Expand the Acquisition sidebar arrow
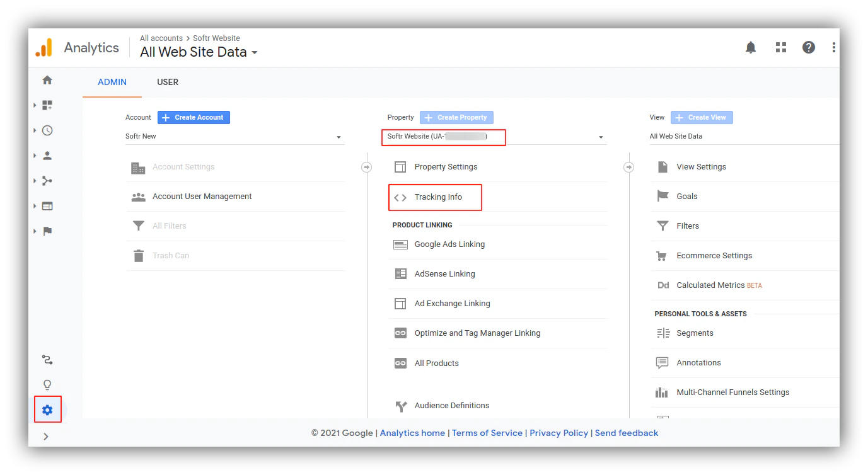868x475 pixels. click(x=35, y=181)
